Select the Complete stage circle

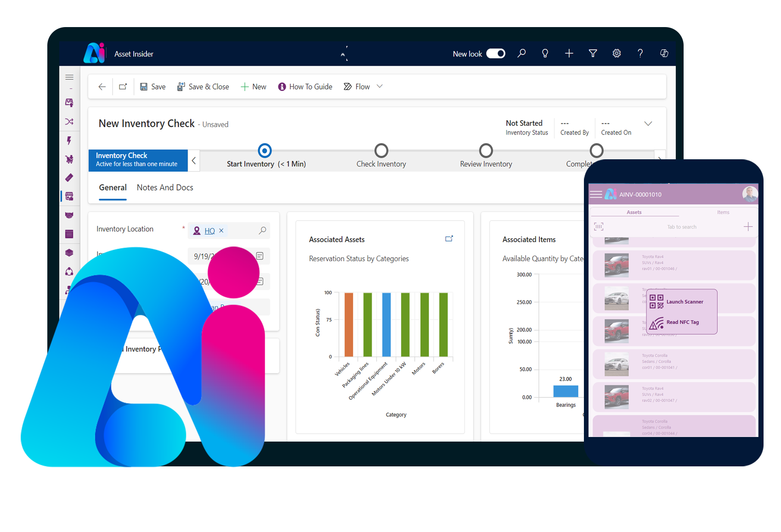[596, 151]
